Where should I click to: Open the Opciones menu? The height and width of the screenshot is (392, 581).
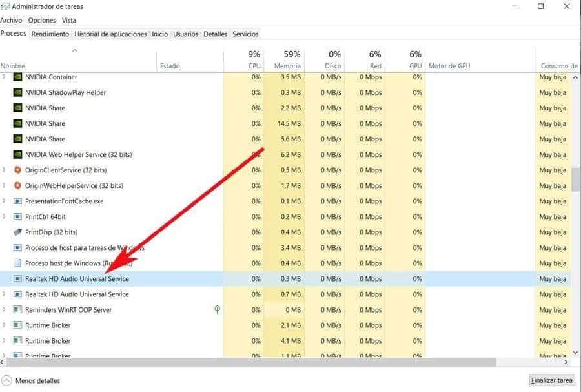pos(41,20)
